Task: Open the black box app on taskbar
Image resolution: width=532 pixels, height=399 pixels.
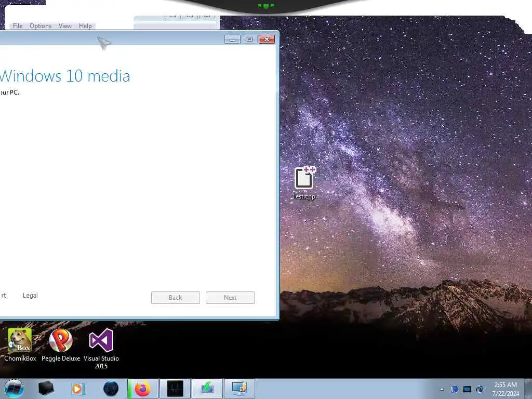Action: click(x=46, y=389)
